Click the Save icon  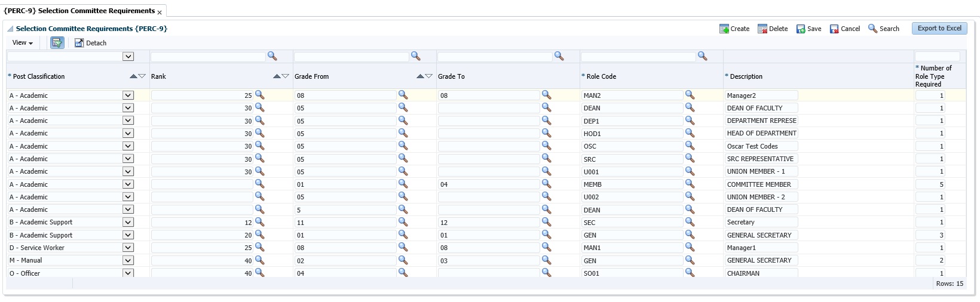tap(800, 29)
